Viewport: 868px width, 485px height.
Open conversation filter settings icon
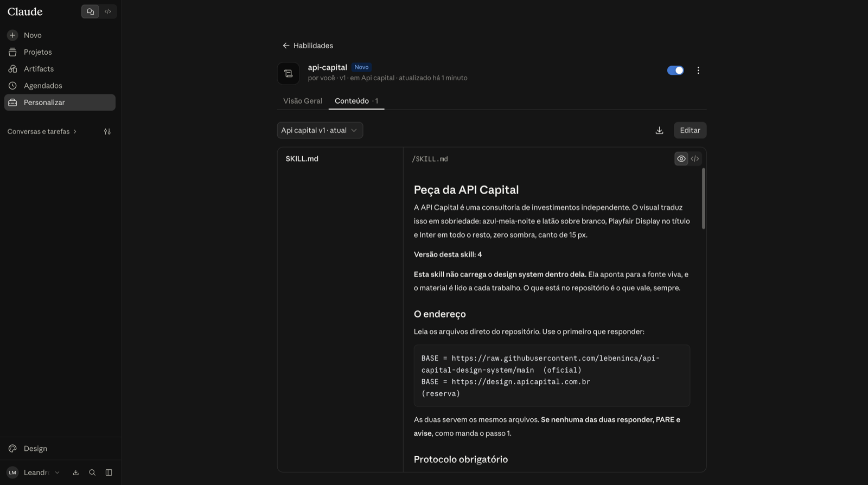(x=107, y=131)
